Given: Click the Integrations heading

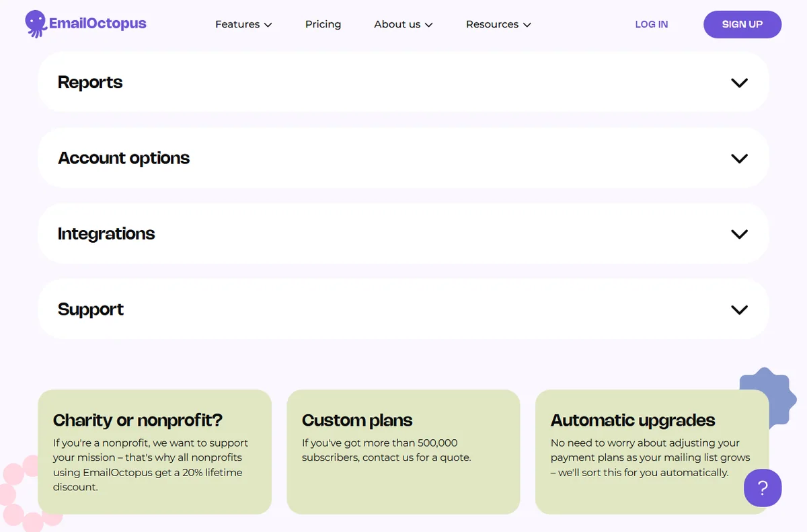Looking at the screenshot, I should point(106,234).
